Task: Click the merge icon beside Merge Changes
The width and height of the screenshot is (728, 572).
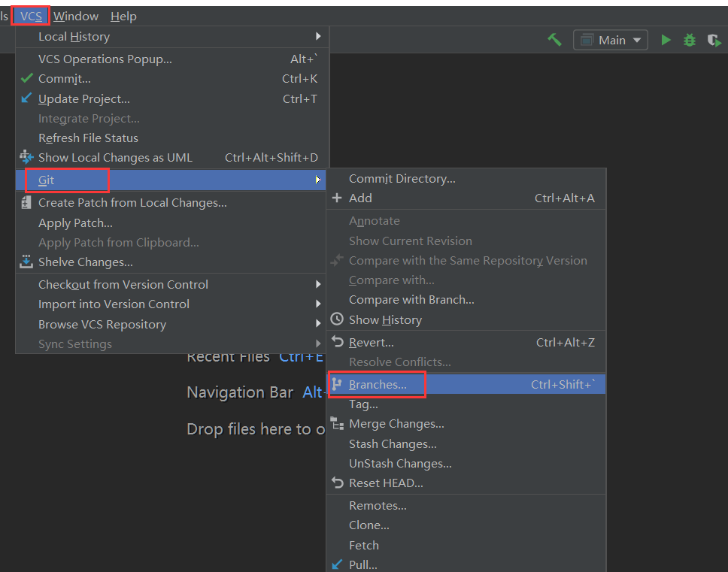Action: (337, 423)
